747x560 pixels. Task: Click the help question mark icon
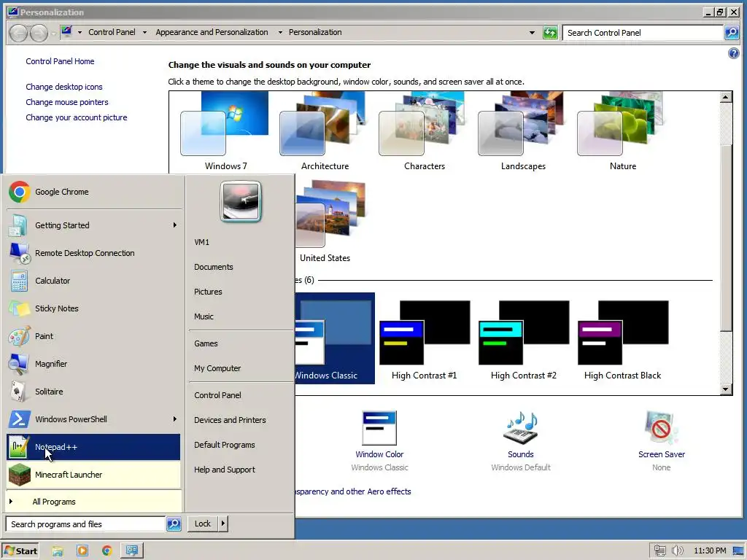[x=734, y=53]
